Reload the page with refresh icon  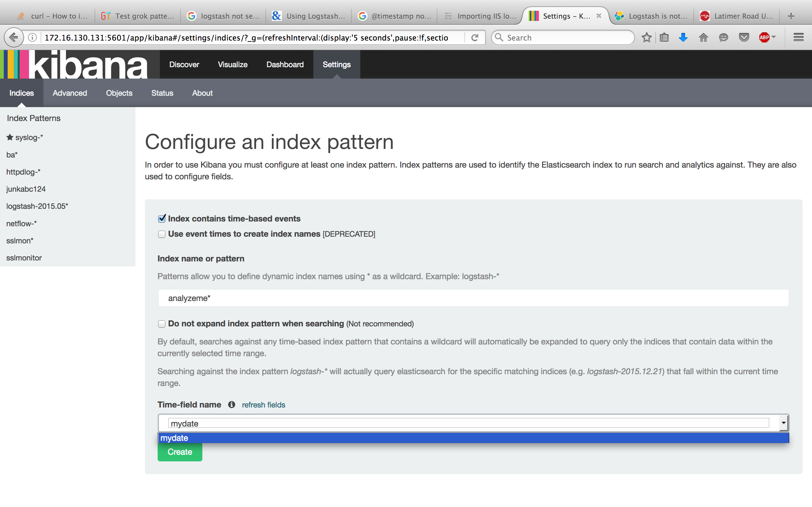[x=475, y=38]
